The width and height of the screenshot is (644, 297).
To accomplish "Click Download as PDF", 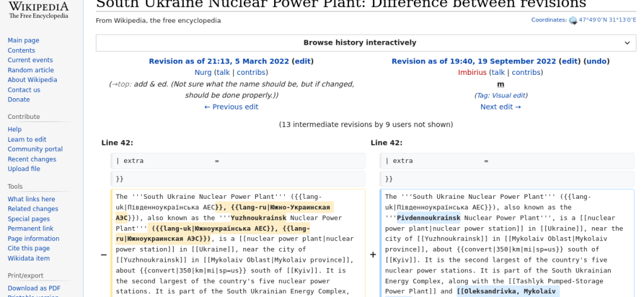I will [x=34, y=288].
